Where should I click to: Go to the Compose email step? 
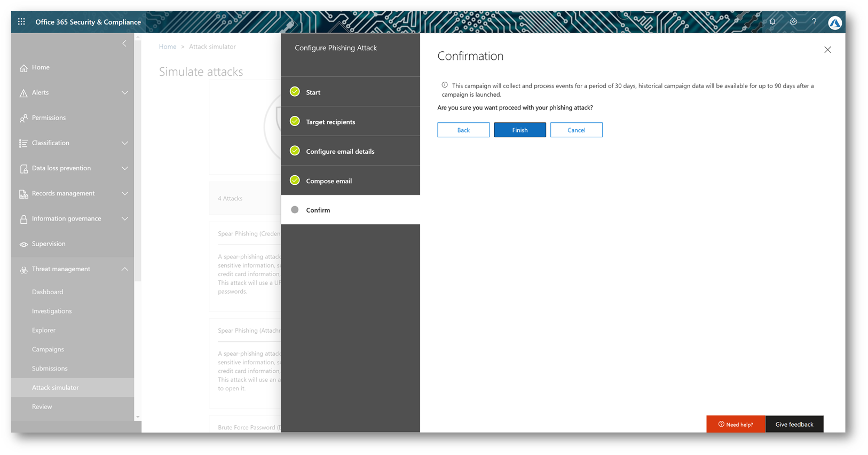coord(351,181)
